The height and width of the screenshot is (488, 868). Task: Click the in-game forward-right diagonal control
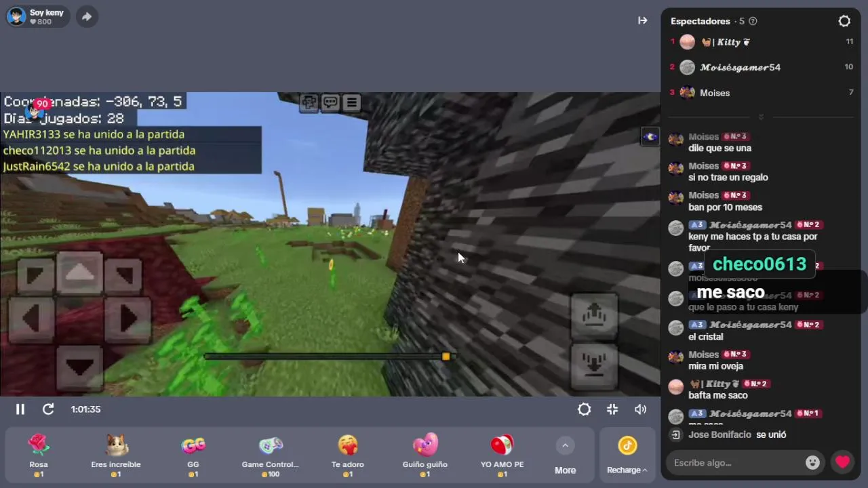coord(123,274)
